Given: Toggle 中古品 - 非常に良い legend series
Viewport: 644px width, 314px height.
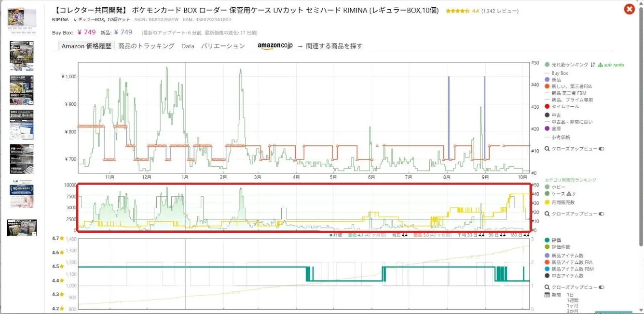Looking at the screenshot, I should 569,122.
